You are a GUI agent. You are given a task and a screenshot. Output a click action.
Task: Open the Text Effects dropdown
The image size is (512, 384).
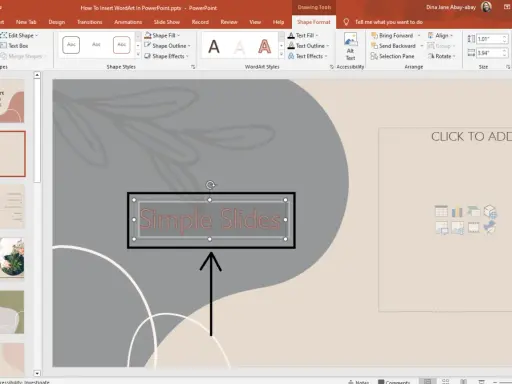pos(307,56)
